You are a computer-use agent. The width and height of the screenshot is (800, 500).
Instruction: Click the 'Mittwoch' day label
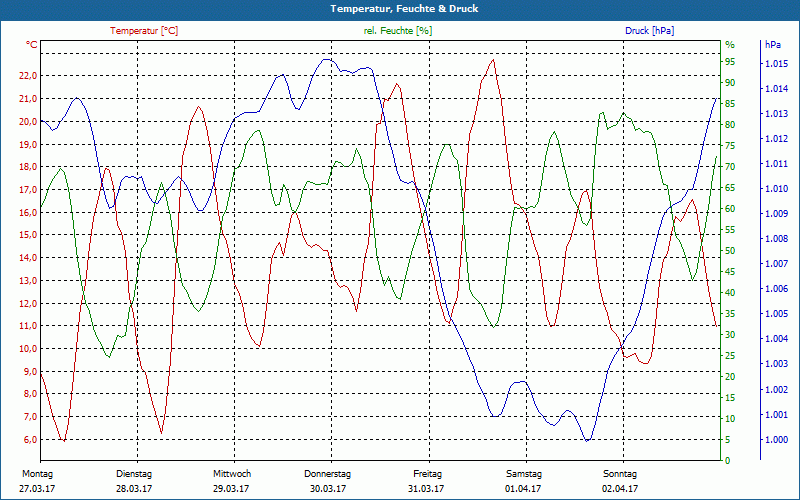(x=232, y=474)
